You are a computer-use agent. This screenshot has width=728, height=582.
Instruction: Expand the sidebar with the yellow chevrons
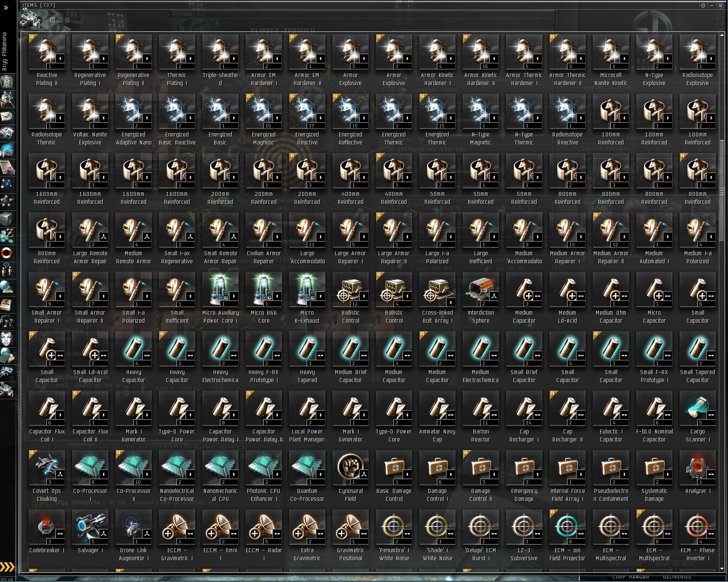coord(7,567)
